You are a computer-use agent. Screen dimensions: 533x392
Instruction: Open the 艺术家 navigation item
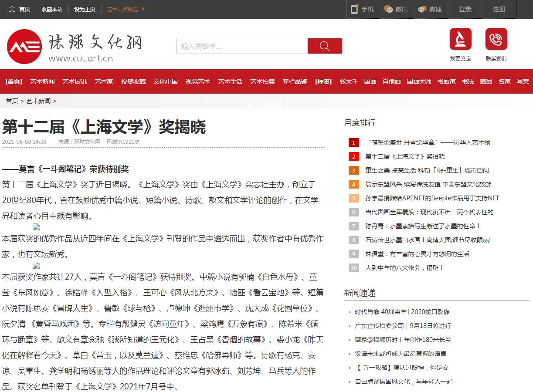(x=104, y=81)
